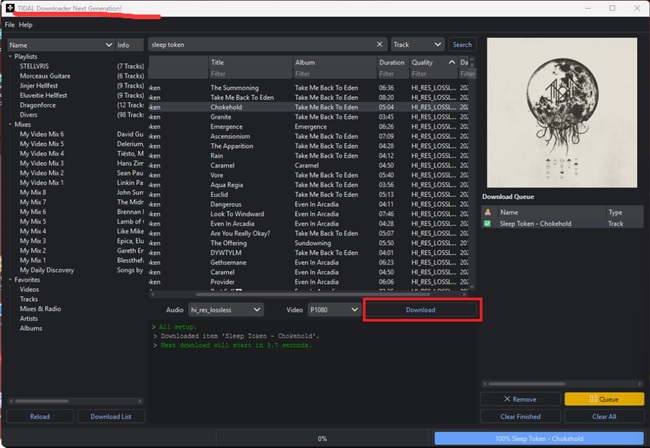
Task: Open Mixes & Radio under Favorites
Action: click(x=40, y=309)
